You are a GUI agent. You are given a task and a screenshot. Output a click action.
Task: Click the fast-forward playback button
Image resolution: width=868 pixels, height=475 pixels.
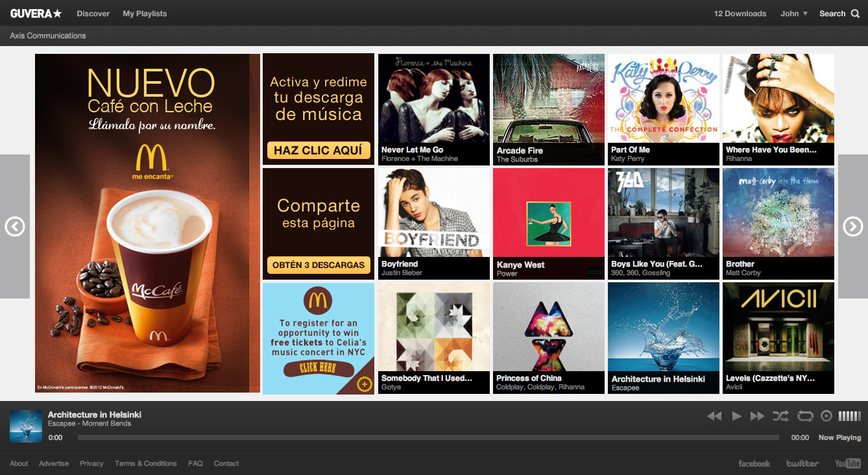[757, 416]
